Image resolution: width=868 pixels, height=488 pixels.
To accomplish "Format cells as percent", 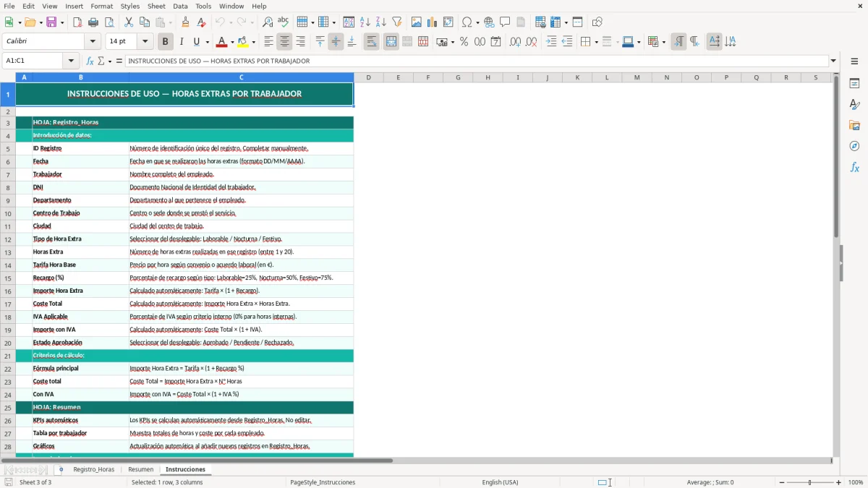I will [x=464, y=42].
